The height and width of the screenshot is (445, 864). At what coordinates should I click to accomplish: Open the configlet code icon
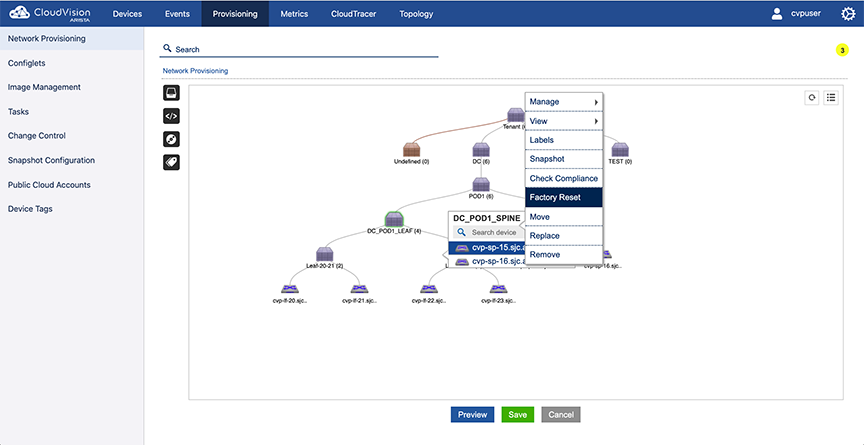click(x=171, y=116)
